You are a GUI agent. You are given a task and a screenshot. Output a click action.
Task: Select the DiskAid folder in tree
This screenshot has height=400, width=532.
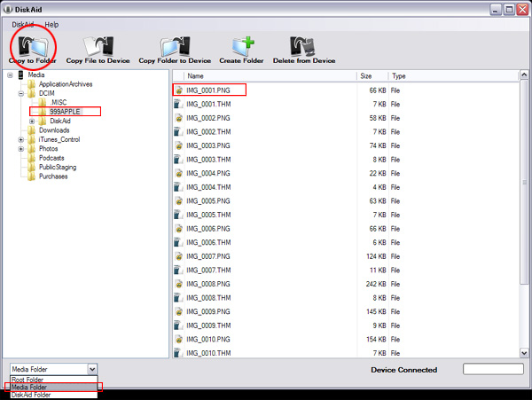pos(60,121)
